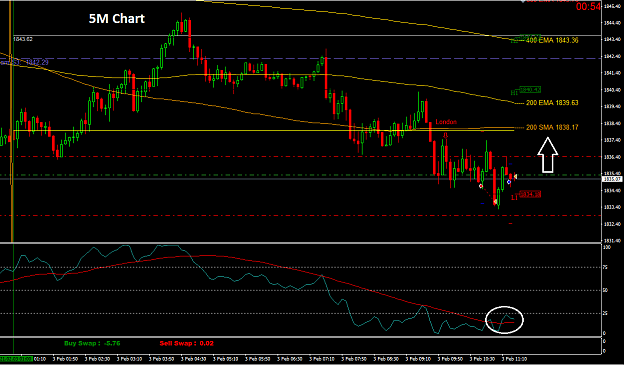Click the 3 Feb 01:50 time label
Image resolution: width=625 pixels, height=365 pixels.
tap(65, 359)
